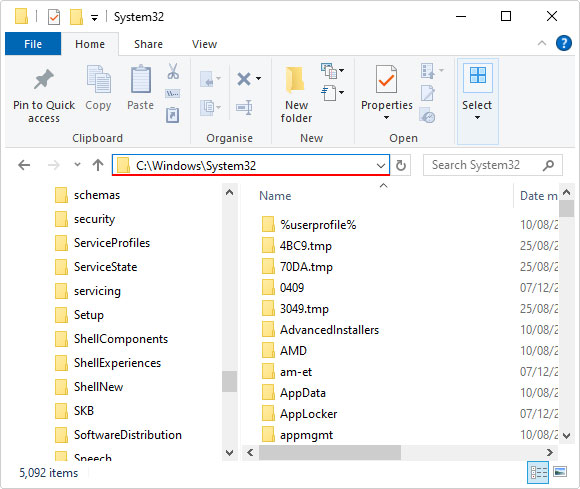This screenshot has width=580, height=489.
Task: Open the Select dropdown arrow
Action: [478, 118]
